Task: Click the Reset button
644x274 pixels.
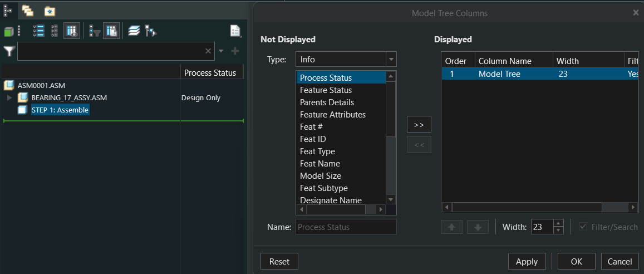Action: [x=279, y=261]
